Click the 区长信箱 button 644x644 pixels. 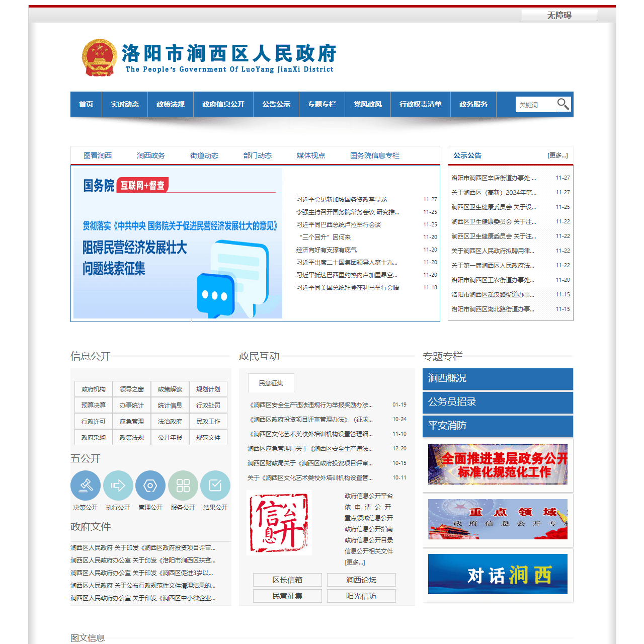(287, 580)
